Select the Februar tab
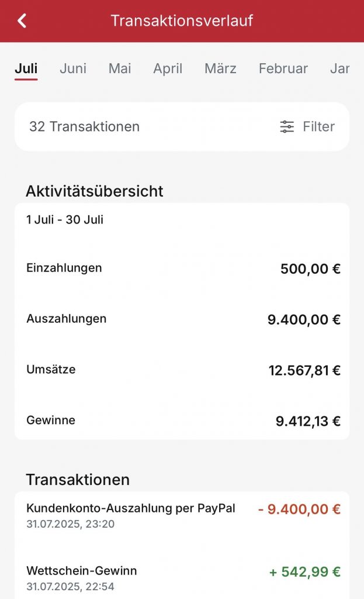364x599 pixels. [x=283, y=68]
